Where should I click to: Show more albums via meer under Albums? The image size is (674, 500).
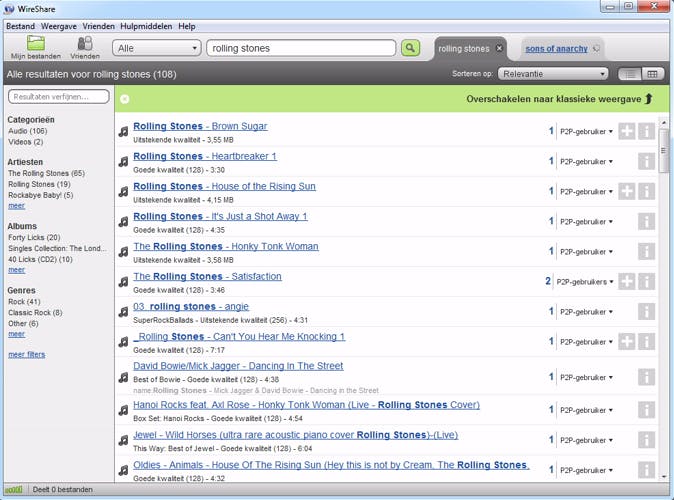click(16, 270)
